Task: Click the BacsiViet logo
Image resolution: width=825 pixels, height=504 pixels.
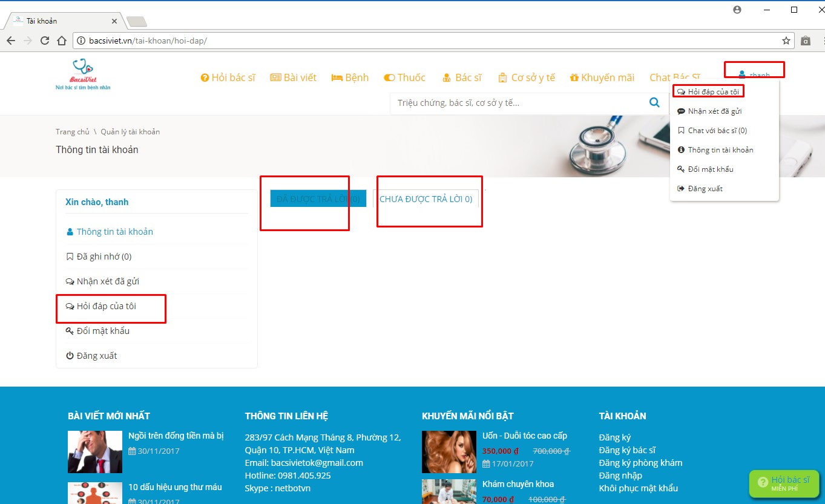Action: pos(83,75)
